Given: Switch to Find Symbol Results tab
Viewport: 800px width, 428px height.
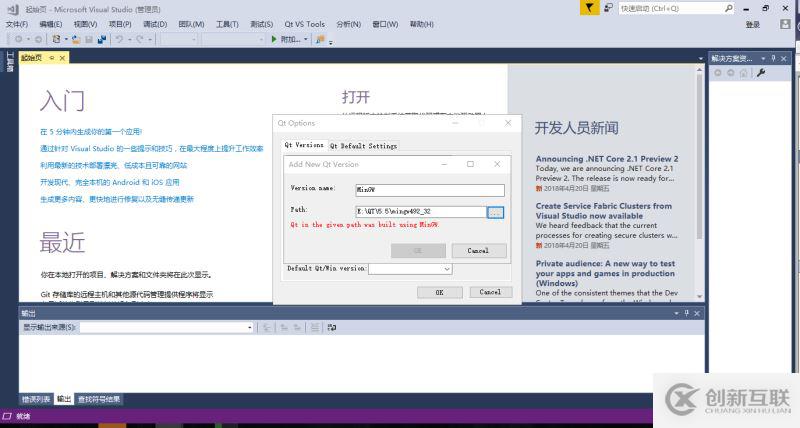Looking at the screenshot, I should (99, 399).
